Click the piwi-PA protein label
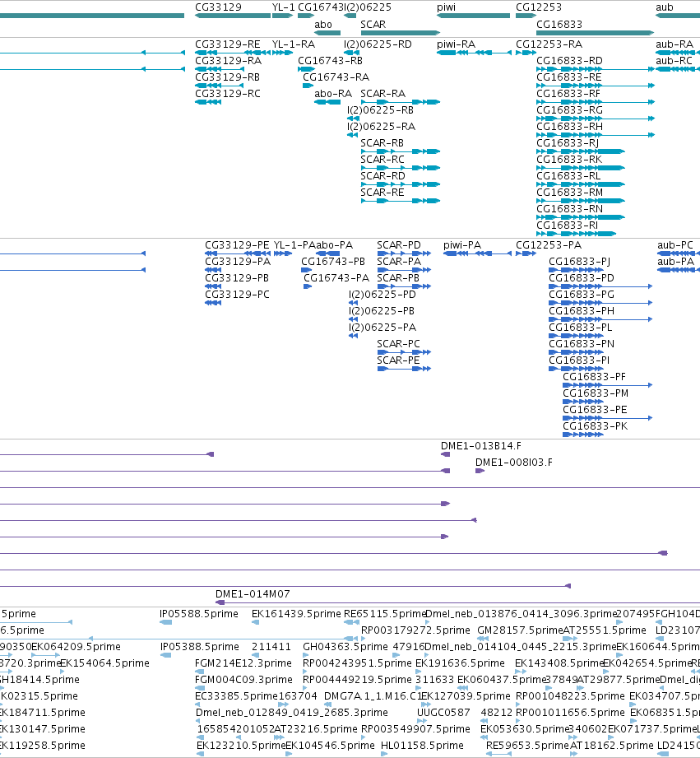 (x=461, y=245)
